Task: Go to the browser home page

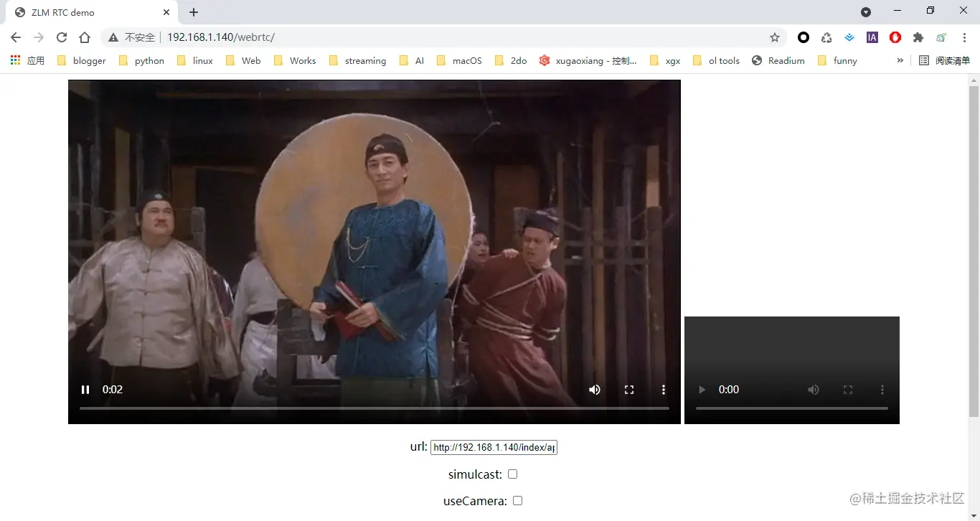Action: pos(85,37)
